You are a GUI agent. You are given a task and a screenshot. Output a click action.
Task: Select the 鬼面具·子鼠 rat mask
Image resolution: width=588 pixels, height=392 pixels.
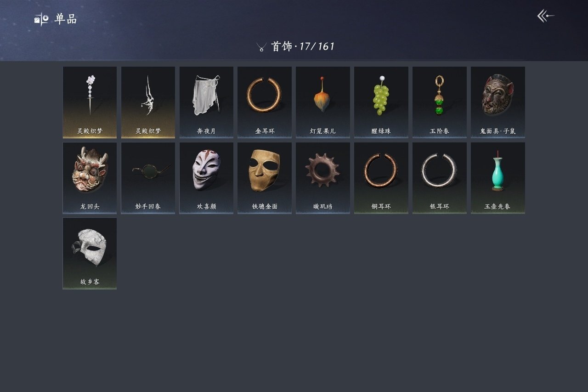click(498, 102)
